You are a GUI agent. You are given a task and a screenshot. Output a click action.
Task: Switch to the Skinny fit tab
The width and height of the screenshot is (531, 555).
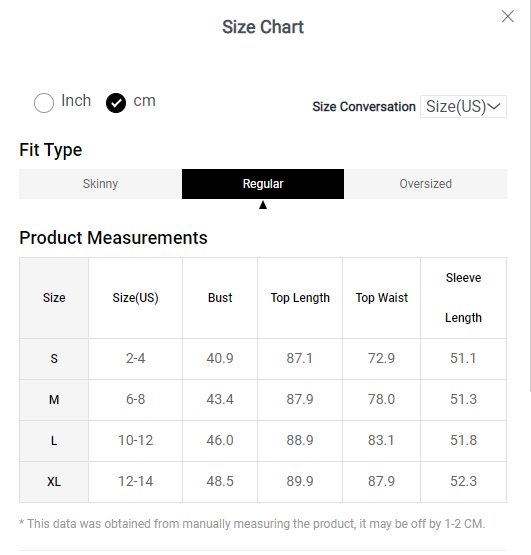[101, 184]
